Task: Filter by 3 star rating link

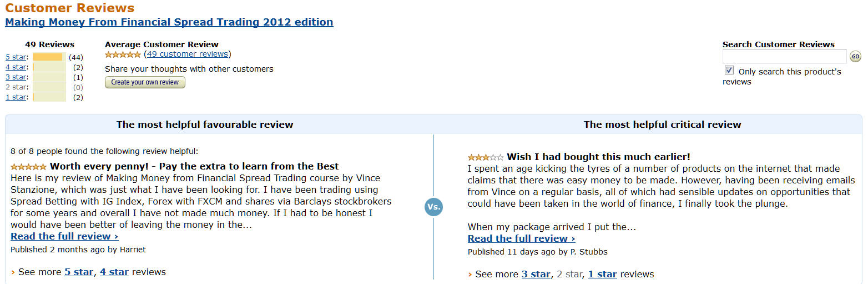Action: (x=16, y=77)
